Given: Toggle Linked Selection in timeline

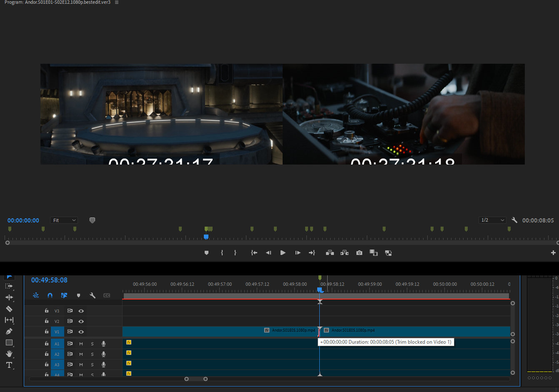Looking at the screenshot, I should pyautogui.click(x=64, y=295).
